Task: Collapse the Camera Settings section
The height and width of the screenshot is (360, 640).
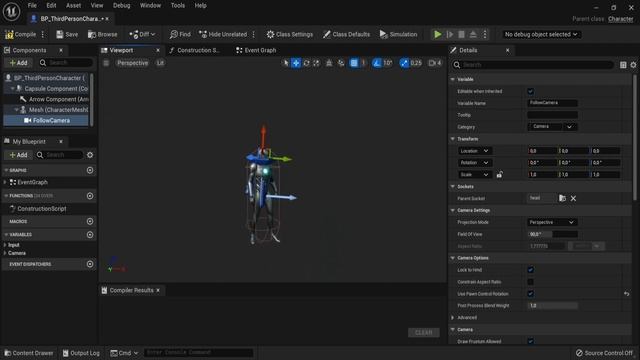Action: tap(453, 211)
